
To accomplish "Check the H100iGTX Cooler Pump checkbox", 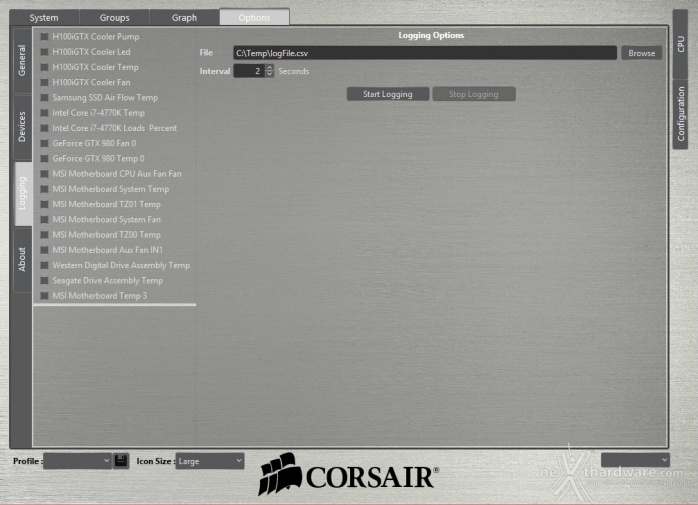I will click(44, 37).
